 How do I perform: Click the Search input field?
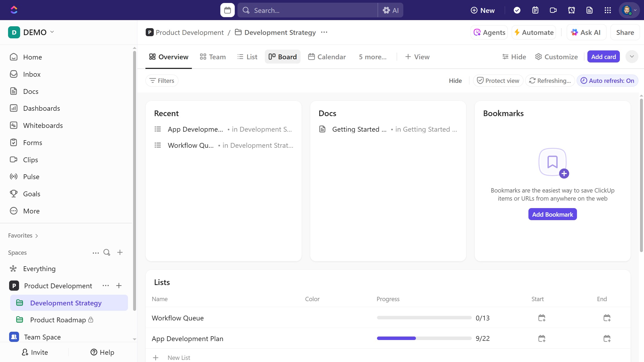point(308,10)
